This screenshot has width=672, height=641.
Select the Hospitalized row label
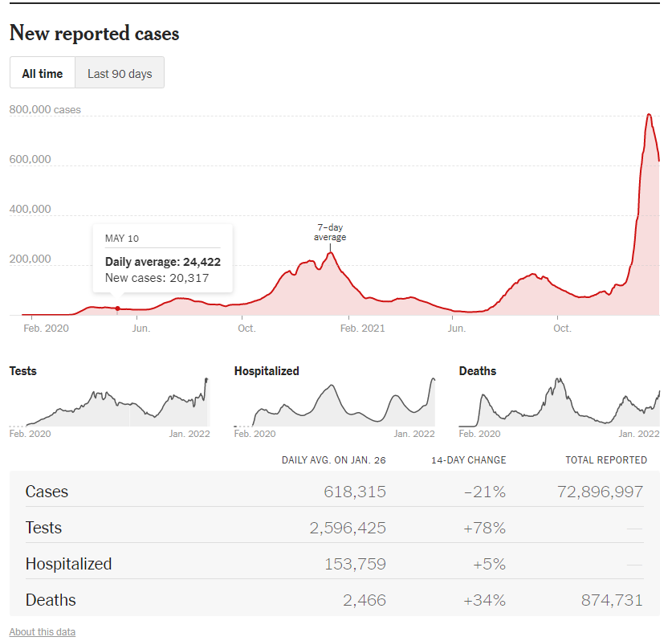pos(68,564)
